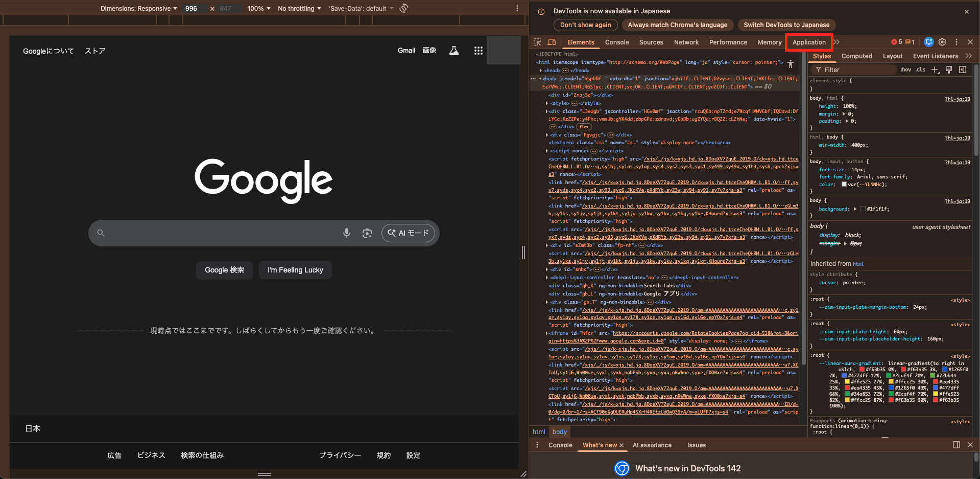Open the Performance panel tab
Viewport: 980px width, 479px height.
pyautogui.click(x=728, y=42)
